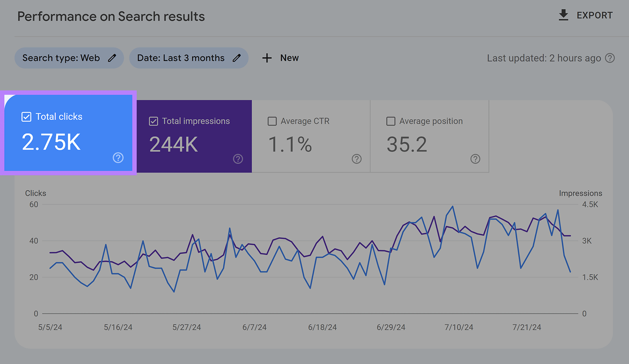Uncheck the Total impressions checkbox
The height and width of the screenshot is (364, 629).
coord(153,121)
